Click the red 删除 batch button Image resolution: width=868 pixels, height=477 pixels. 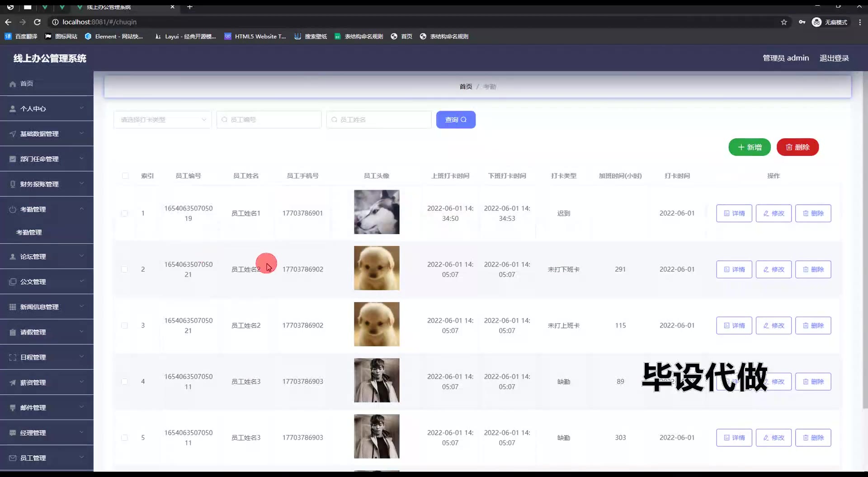point(797,147)
